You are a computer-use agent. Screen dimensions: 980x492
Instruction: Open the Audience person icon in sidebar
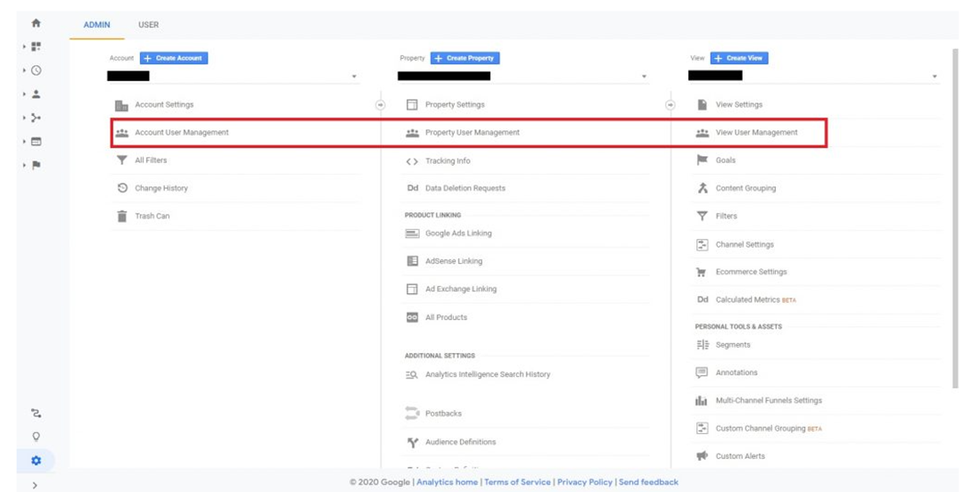coord(36,94)
